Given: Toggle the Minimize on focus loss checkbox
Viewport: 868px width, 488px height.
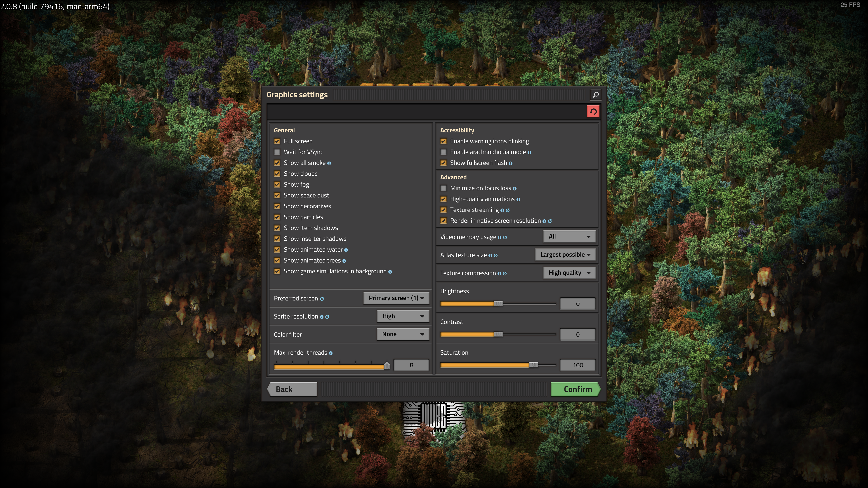Looking at the screenshot, I should [x=443, y=188].
